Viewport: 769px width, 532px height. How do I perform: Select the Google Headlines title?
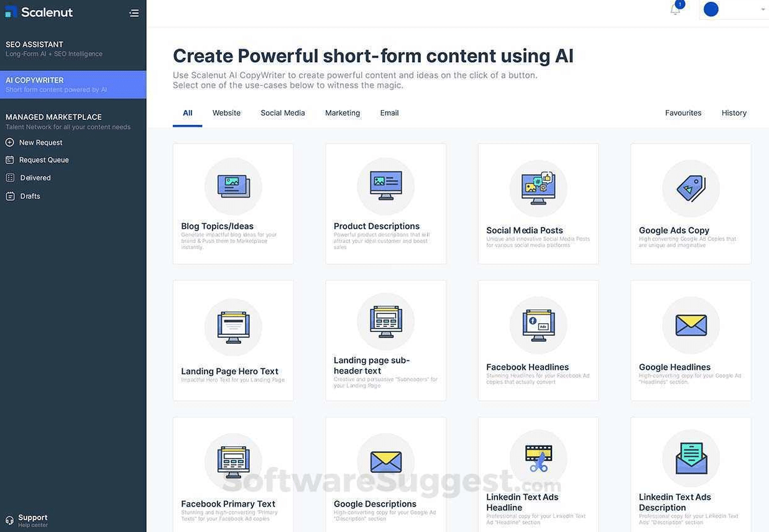coord(675,367)
